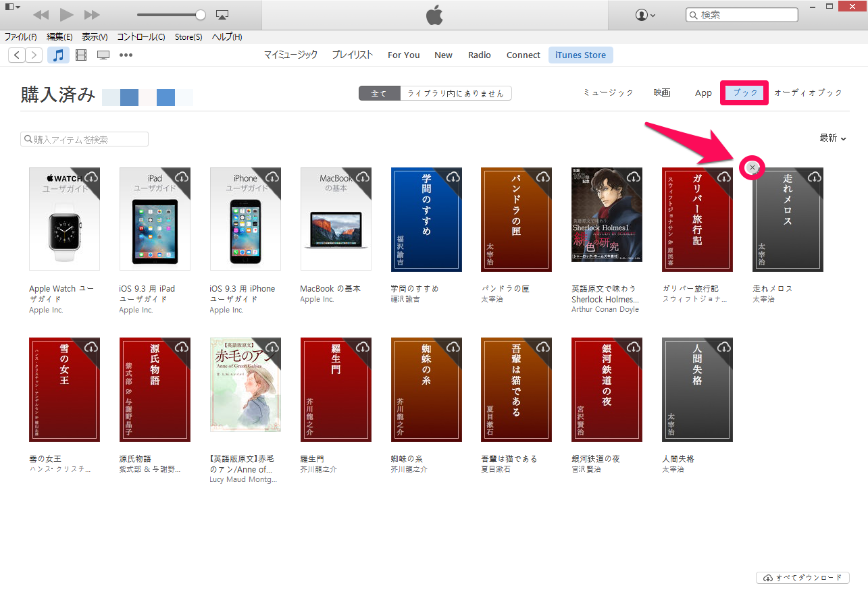
Task: Click the fast forward button
Action: coord(92,15)
